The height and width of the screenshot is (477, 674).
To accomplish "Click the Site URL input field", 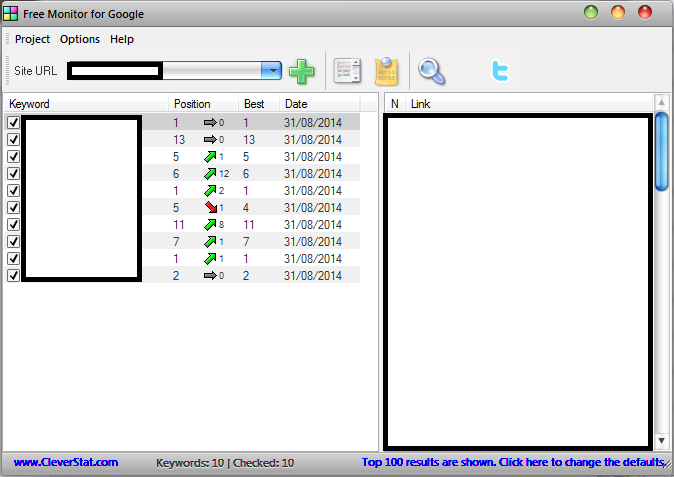I will click(164, 71).
